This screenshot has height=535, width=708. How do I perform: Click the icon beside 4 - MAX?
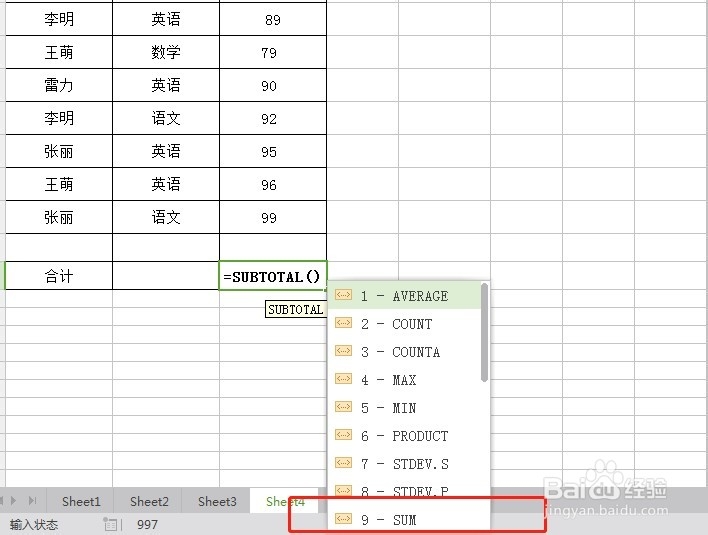click(343, 379)
